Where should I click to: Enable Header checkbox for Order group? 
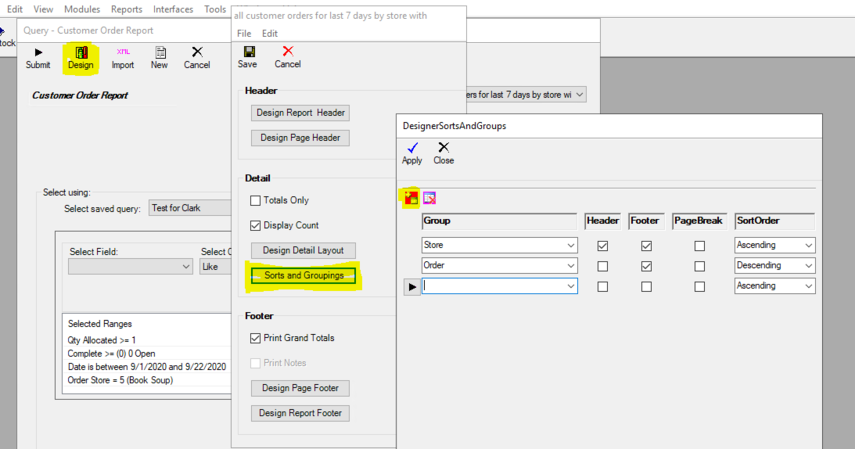tap(603, 266)
